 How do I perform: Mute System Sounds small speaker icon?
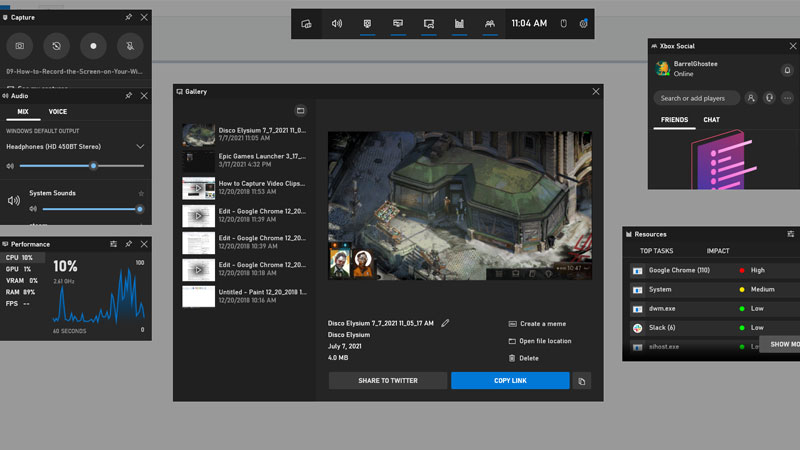pos(33,209)
